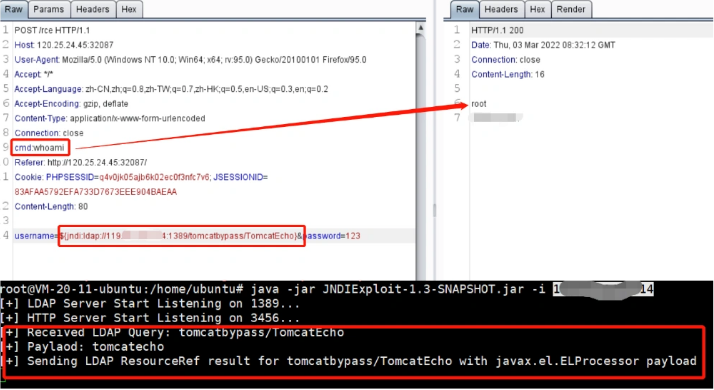Click the request 'Connection: close' line
The width and height of the screenshot is (714, 390).
pos(49,133)
